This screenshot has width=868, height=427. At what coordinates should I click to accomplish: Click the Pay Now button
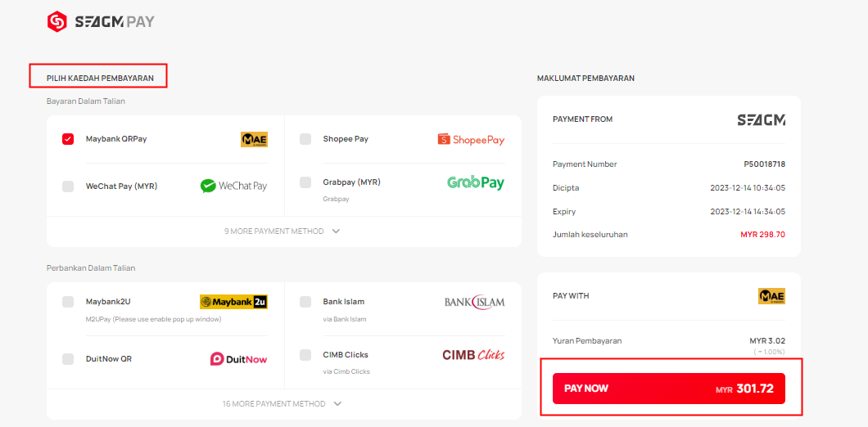pos(669,389)
